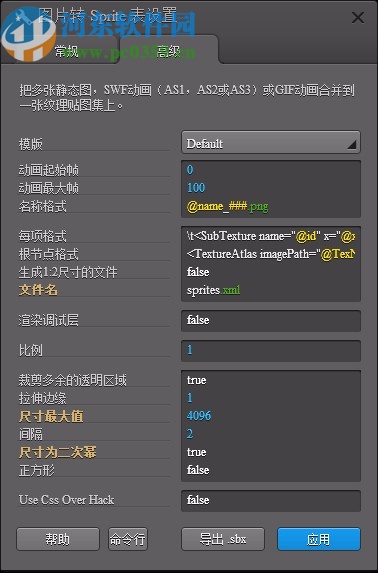Select the highlighted 文件名 label
Screen dimensions: 378x573
(x=38, y=291)
